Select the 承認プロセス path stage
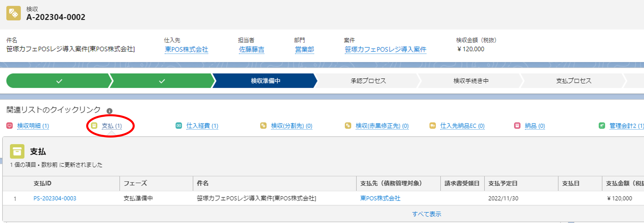This screenshot has height=223, width=644. tap(368, 81)
